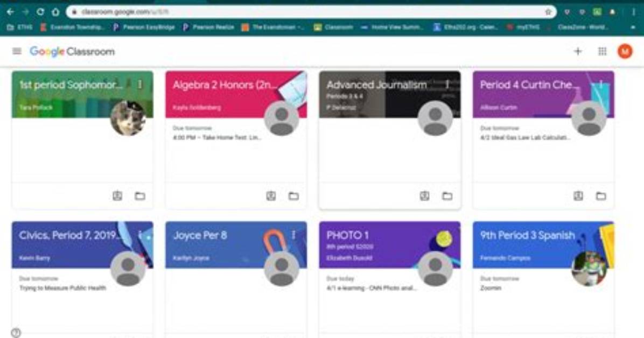The image size is (644, 338).
Task: Open the Advanced Journalism class
Action: pyautogui.click(x=376, y=85)
